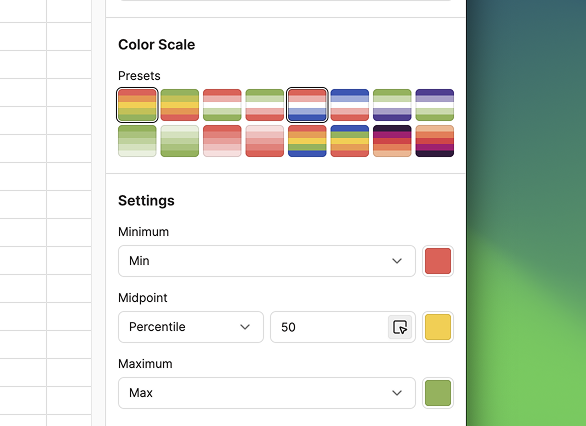Select the green-to-white fade preset
Viewport: 586px width, 426px height.
pyautogui.click(x=137, y=141)
